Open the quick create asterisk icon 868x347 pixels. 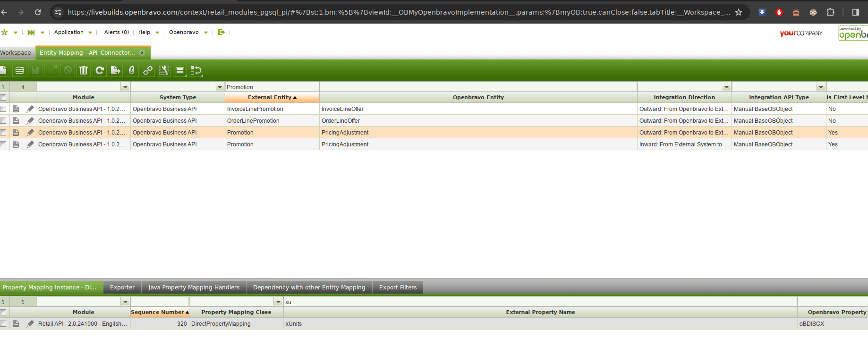5,32
